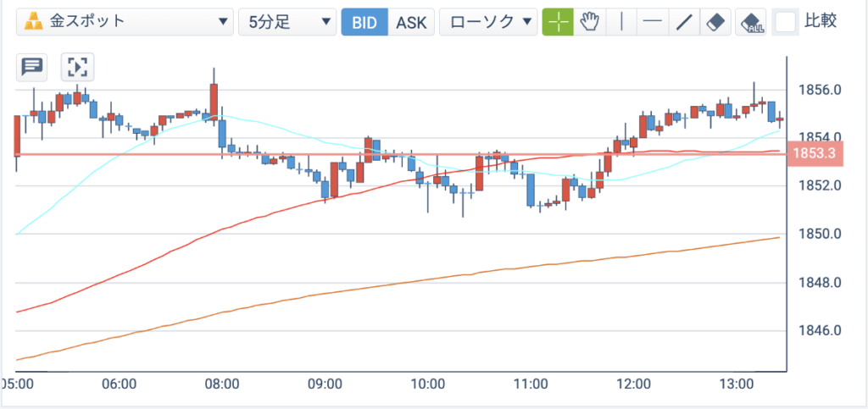Choose the horizontal line drawing tool
The width and height of the screenshot is (868, 409).
(654, 22)
